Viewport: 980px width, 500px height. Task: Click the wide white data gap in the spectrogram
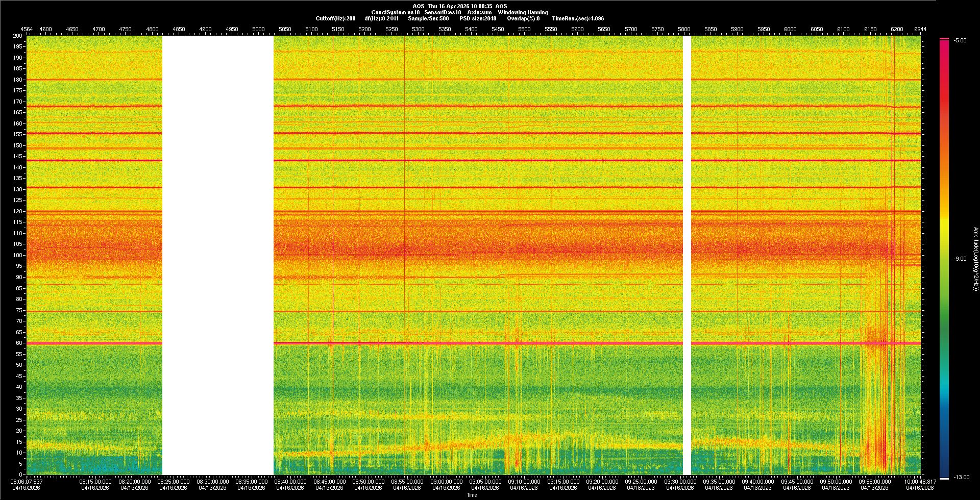pos(218,255)
